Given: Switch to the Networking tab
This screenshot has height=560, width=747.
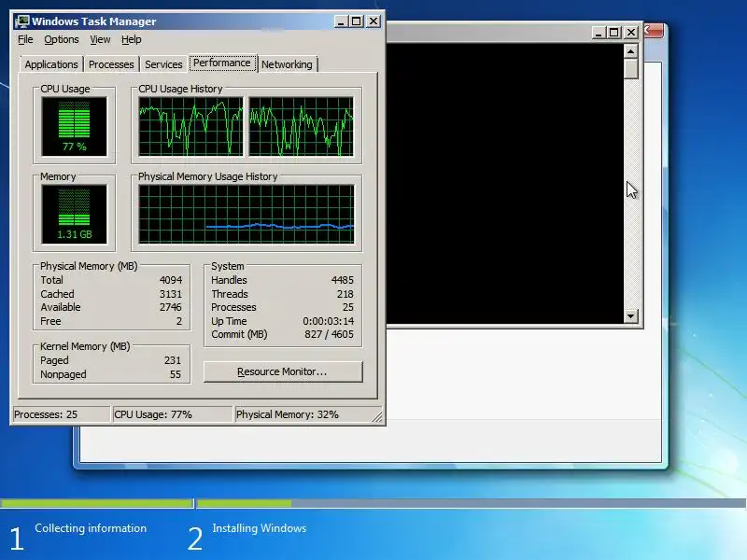Looking at the screenshot, I should coord(287,64).
